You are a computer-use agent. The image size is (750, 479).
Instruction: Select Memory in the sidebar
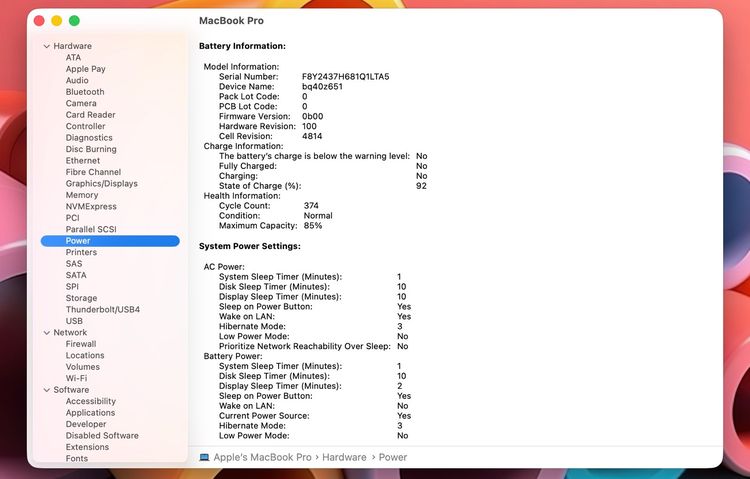pos(82,195)
